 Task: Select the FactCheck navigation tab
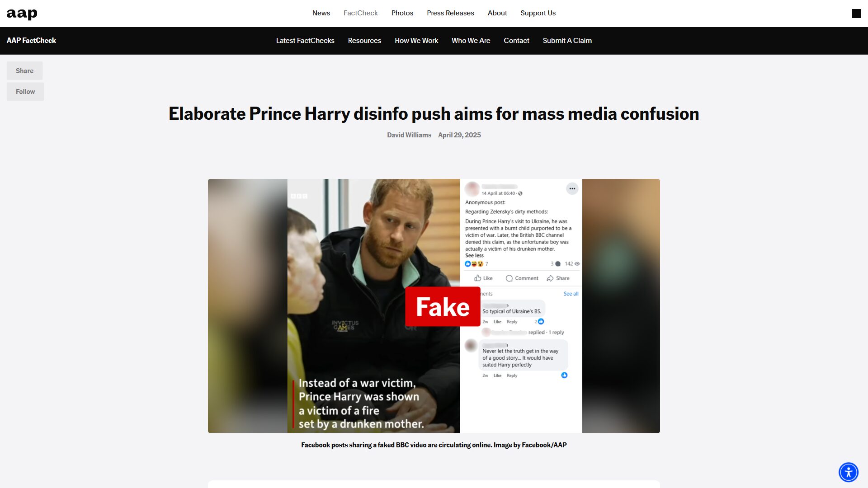click(x=360, y=13)
